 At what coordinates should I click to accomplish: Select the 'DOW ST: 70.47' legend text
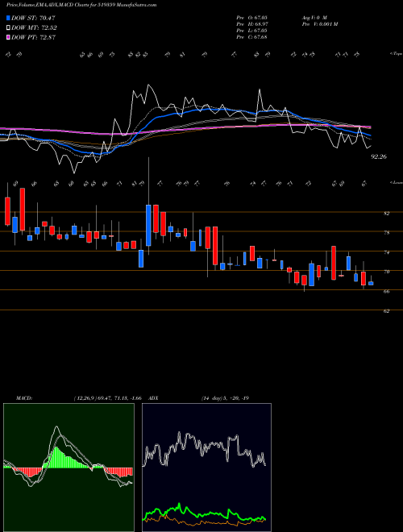tap(33, 19)
